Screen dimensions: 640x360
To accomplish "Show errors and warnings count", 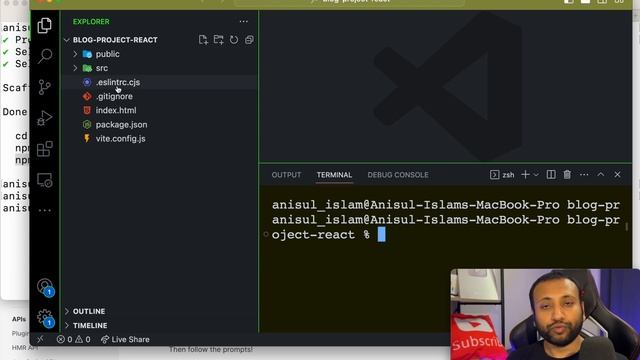I will (74, 339).
